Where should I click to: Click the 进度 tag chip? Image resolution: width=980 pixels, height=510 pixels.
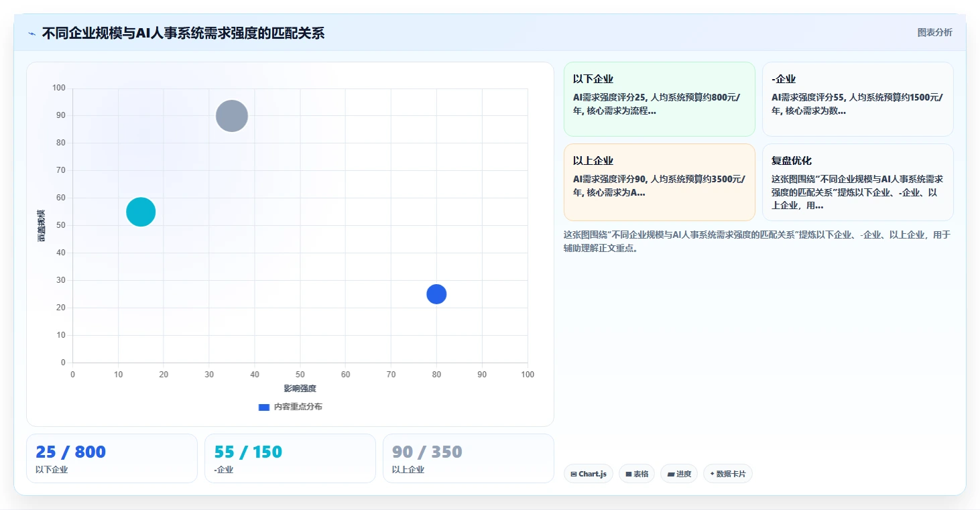coord(679,474)
